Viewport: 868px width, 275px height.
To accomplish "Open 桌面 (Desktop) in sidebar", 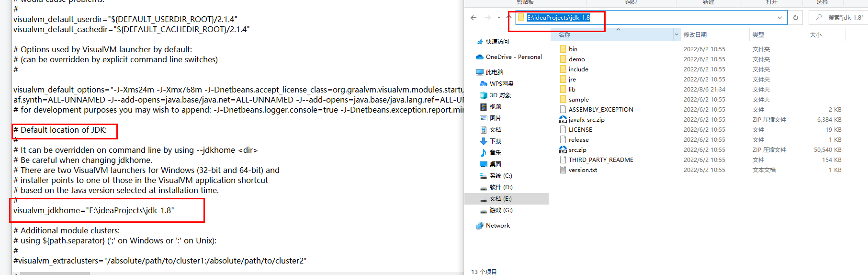I will click(491, 164).
